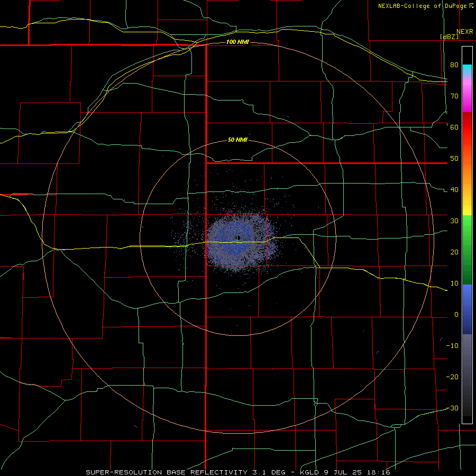Click the NEXR label above the legend

(x=465, y=32)
